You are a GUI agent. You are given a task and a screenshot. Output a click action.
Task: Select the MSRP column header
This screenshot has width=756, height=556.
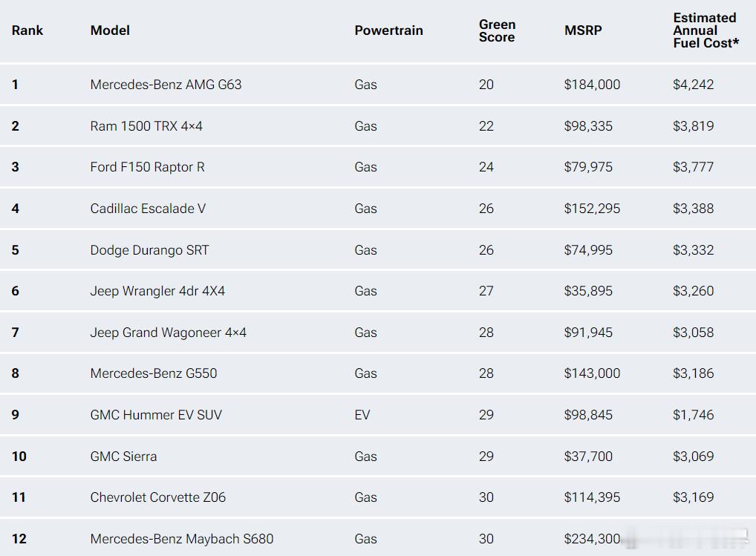click(x=583, y=30)
